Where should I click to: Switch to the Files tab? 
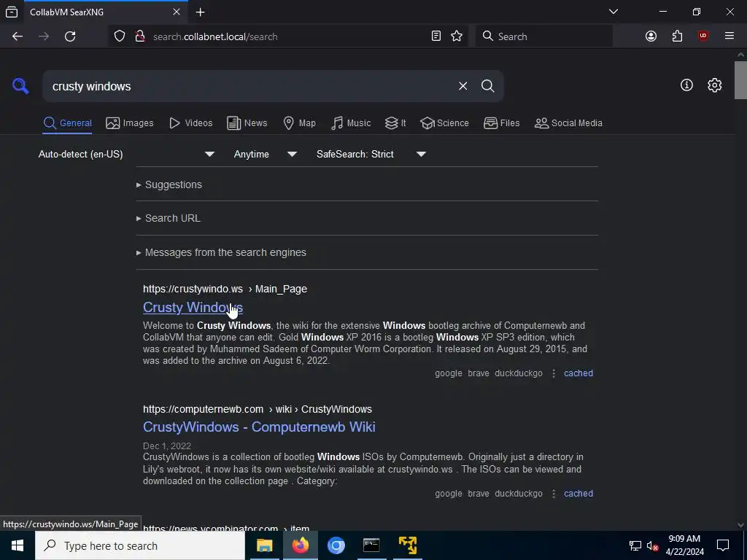(502, 122)
